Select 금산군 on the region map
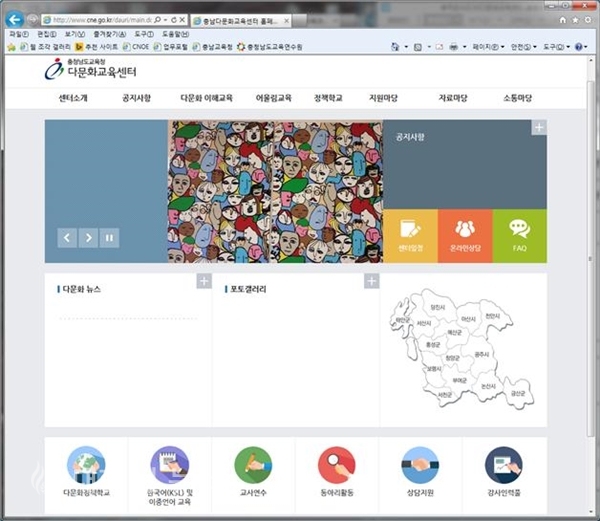 [518, 393]
